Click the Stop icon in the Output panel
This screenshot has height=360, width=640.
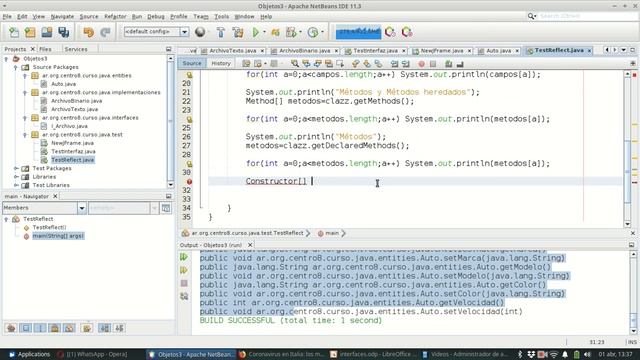coord(184,283)
